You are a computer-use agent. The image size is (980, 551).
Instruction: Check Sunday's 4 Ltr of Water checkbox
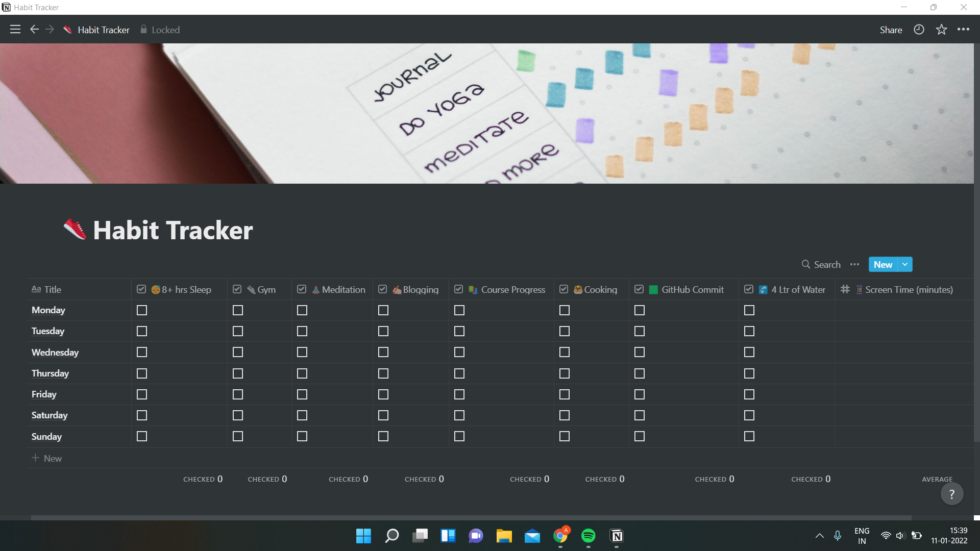tap(749, 436)
